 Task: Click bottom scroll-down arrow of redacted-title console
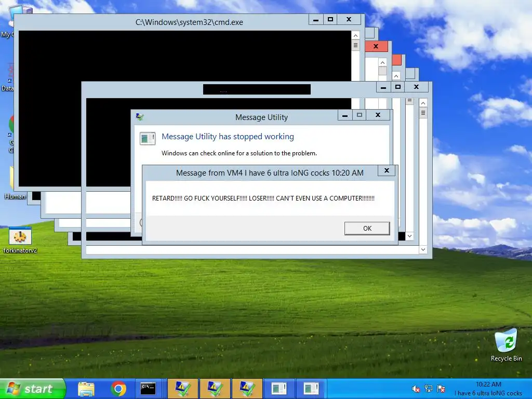(x=423, y=249)
